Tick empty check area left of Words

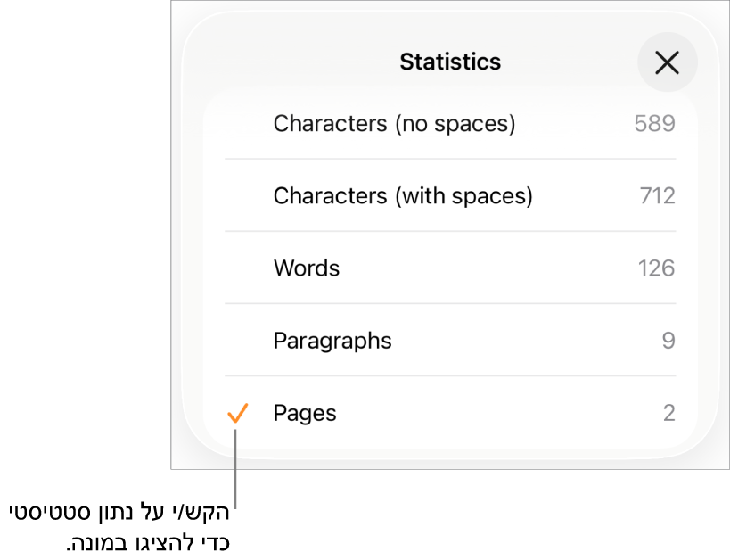tap(237, 268)
